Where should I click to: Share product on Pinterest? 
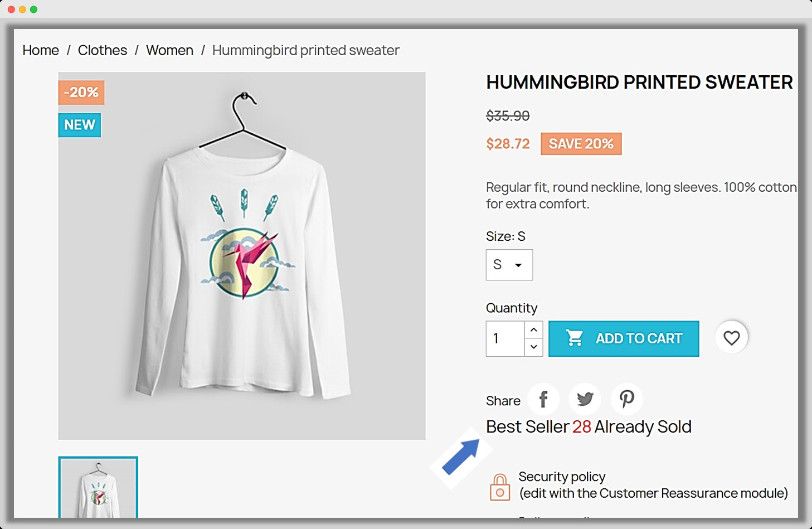coord(626,399)
